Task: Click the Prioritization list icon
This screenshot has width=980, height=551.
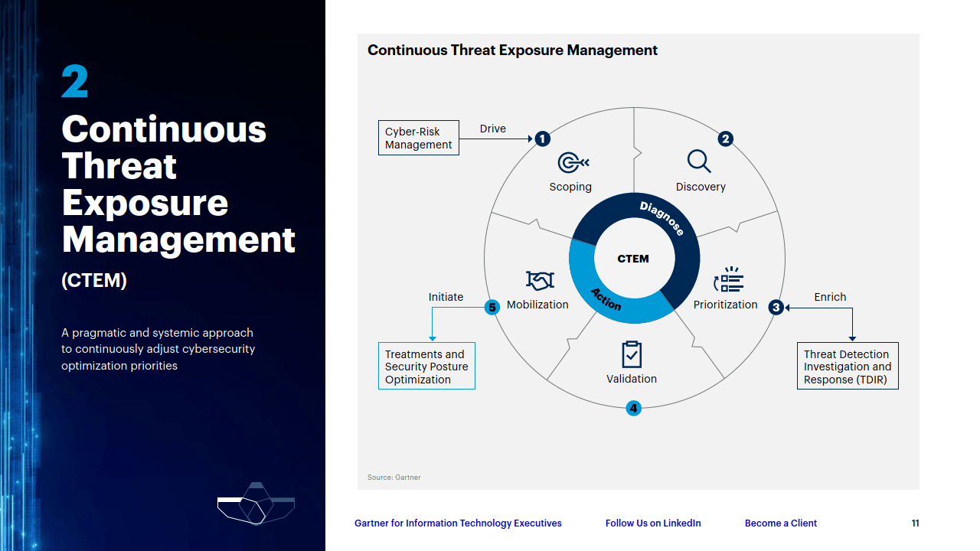Action: pos(728,280)
